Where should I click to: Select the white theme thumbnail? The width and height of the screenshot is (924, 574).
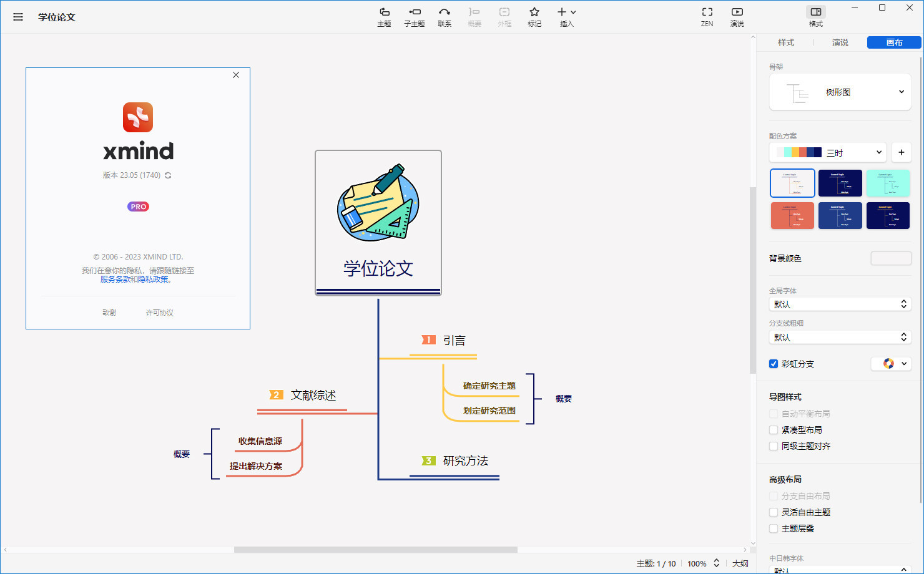792,183
